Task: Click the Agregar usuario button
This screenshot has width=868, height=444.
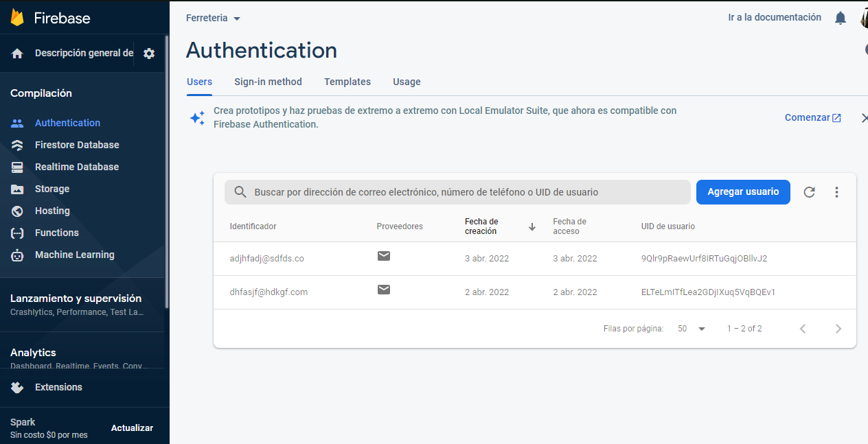Action: tap(743, 192)
